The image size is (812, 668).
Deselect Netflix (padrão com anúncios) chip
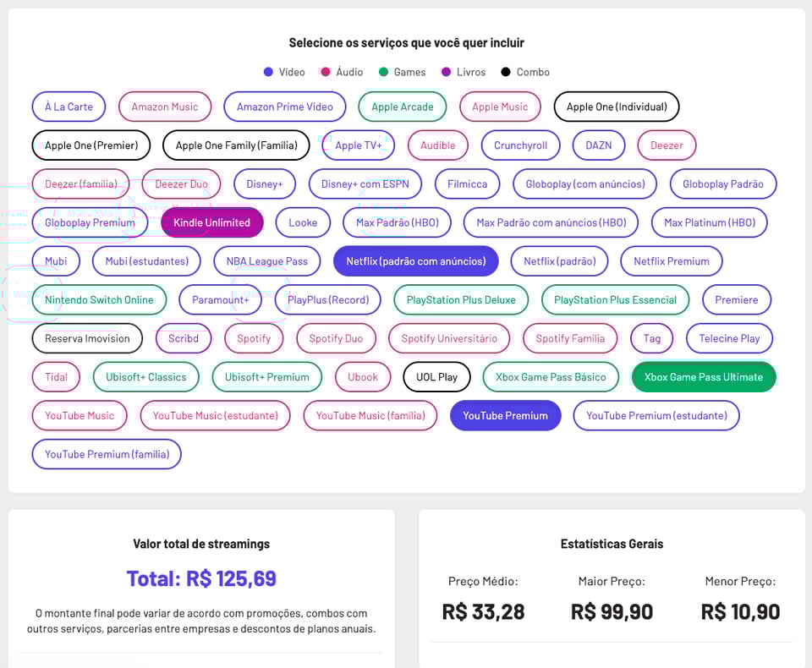tap(416, 261)
